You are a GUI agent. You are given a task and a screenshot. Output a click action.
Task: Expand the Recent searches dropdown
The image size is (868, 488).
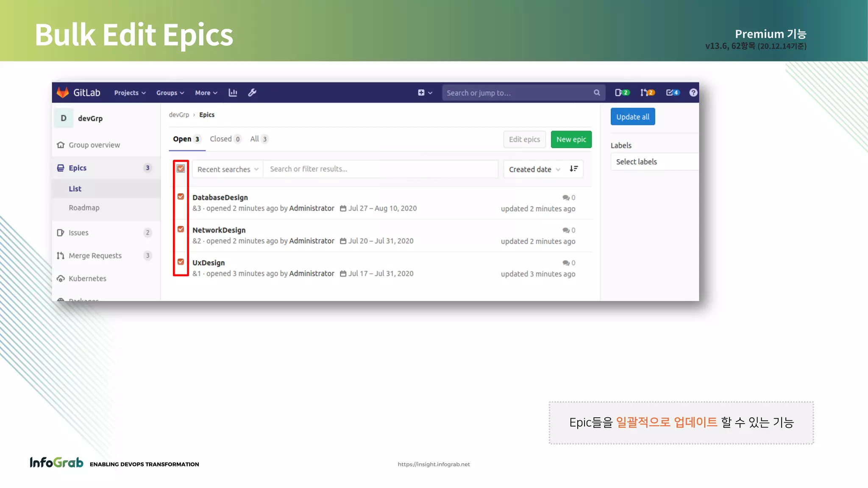[x=228, y=169]
